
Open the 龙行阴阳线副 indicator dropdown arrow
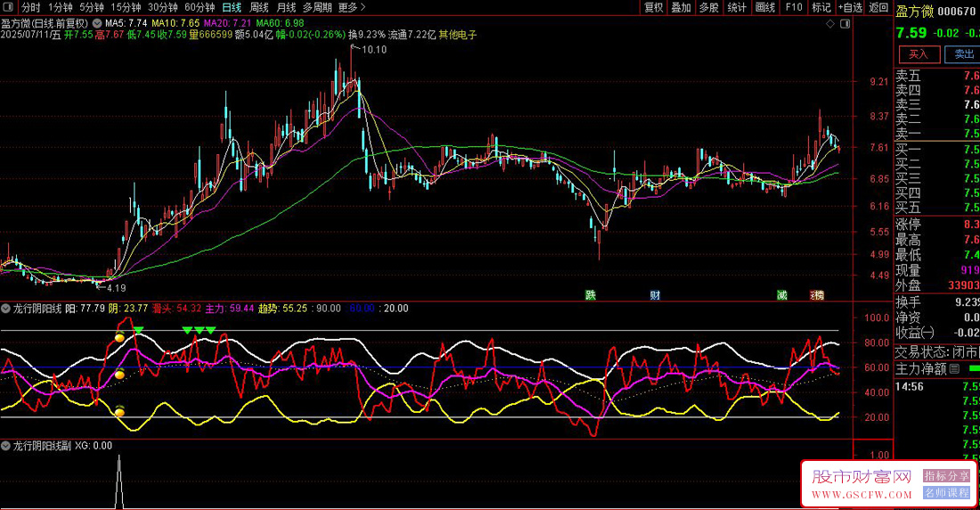click(x=5, y=446)
